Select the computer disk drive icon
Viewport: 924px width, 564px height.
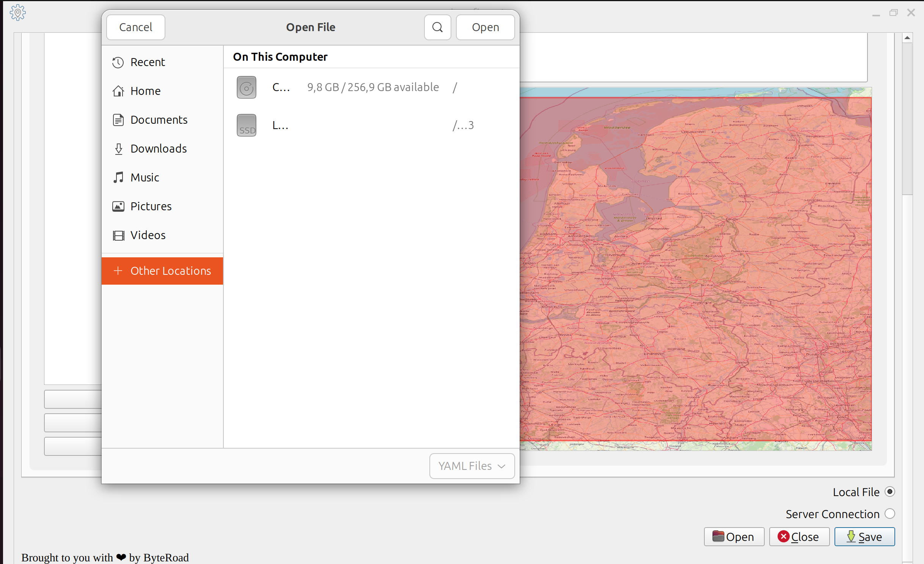[247, 87]
